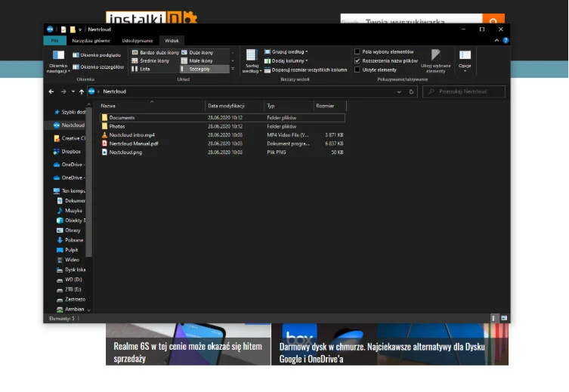Enable the Pola wyboru elementów checkbox
Image resolution: width=569 pixels, height=392 pixels.
pos(357,52)
